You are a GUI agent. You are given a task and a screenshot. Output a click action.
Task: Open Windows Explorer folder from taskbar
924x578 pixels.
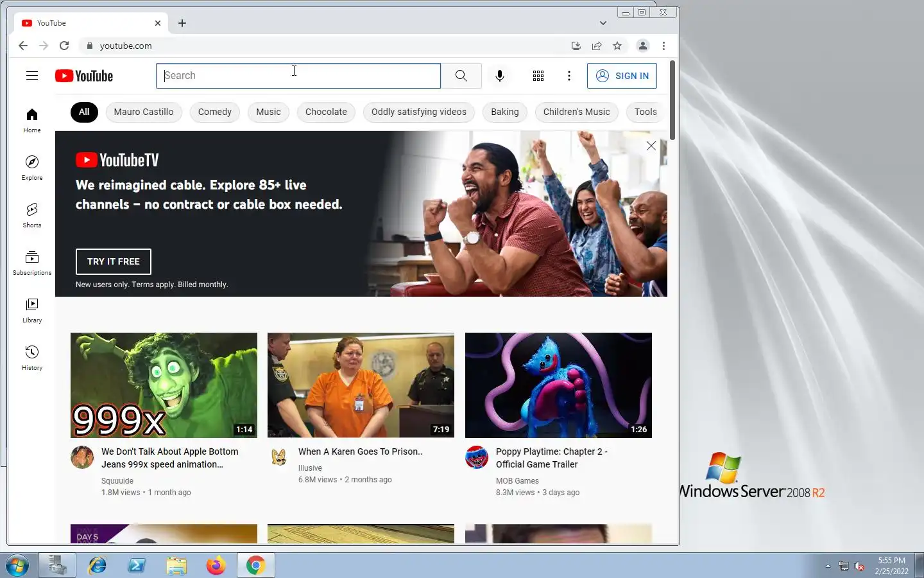pyautogui.click(x=176, y=566)
